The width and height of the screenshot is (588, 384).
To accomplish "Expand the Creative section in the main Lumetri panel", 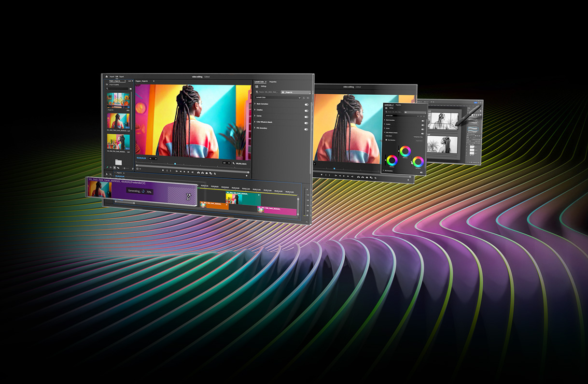I will 255,110.
